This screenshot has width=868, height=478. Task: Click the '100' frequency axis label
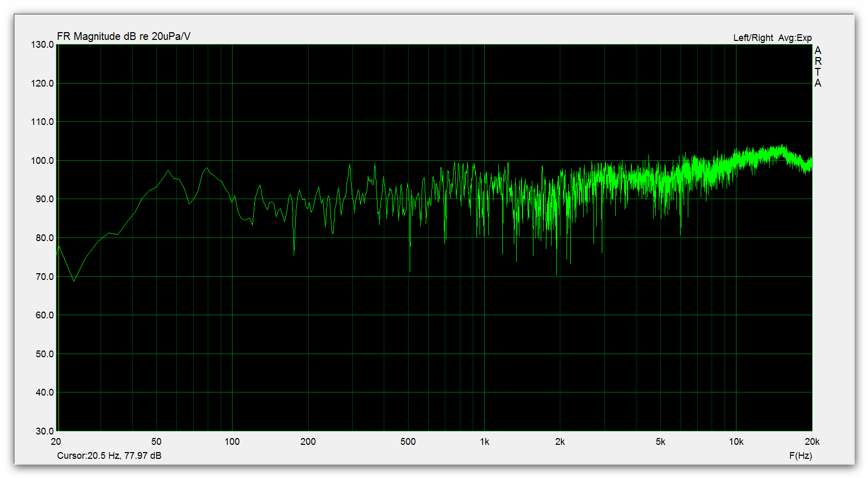coord(232,442)
